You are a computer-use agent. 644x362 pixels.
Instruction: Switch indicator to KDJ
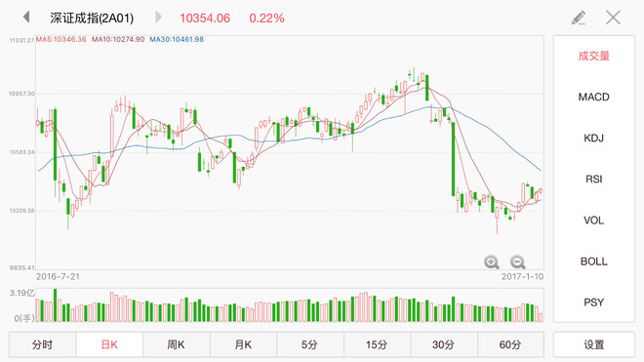[x=594, y=138]
